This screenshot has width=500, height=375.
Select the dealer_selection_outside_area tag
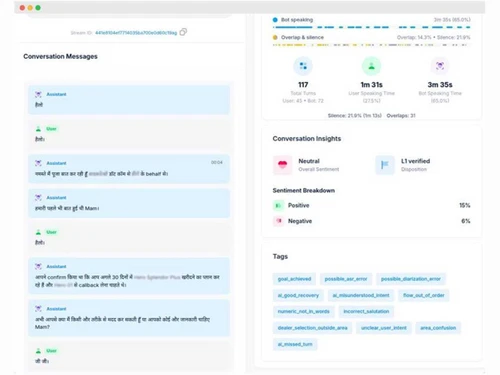(313, 328)
